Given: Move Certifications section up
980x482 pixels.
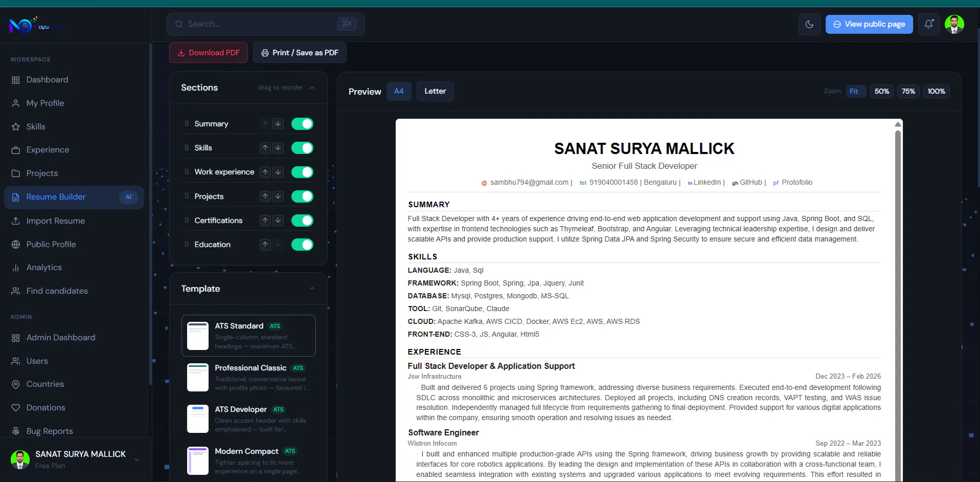Looking at the screenshot, I should point(265,221).
